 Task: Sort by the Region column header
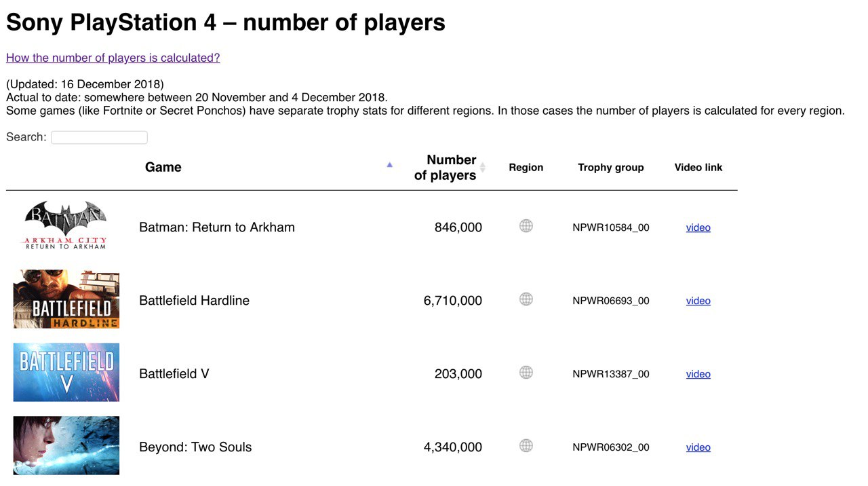526,167
